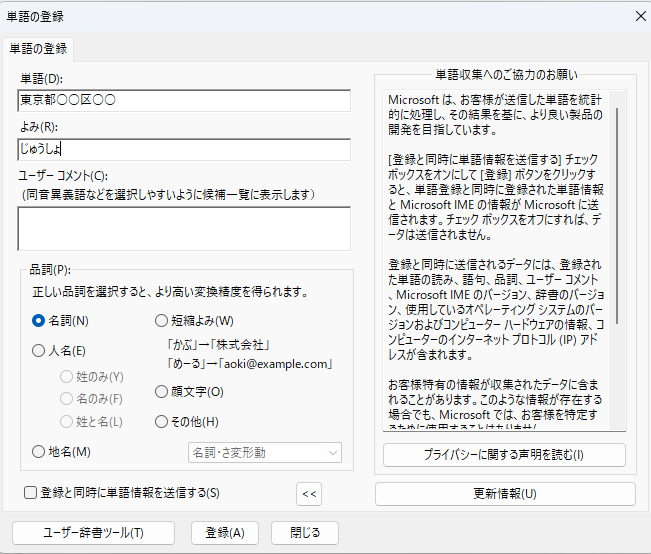Viewport: 651px width, 554px height.
Task: Select the その他(H) radio button
Action: click(162, 421)
